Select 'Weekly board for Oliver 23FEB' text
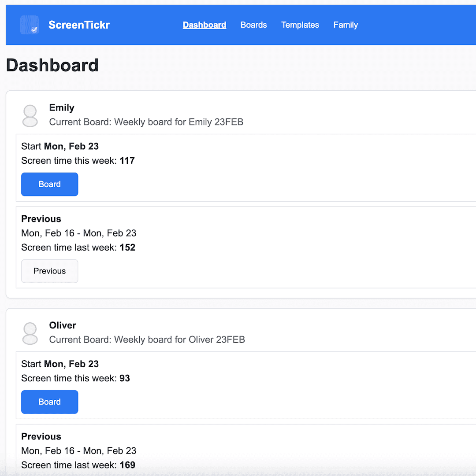Image resolution: width=476 pixels, height=476 pixels. 179,339
